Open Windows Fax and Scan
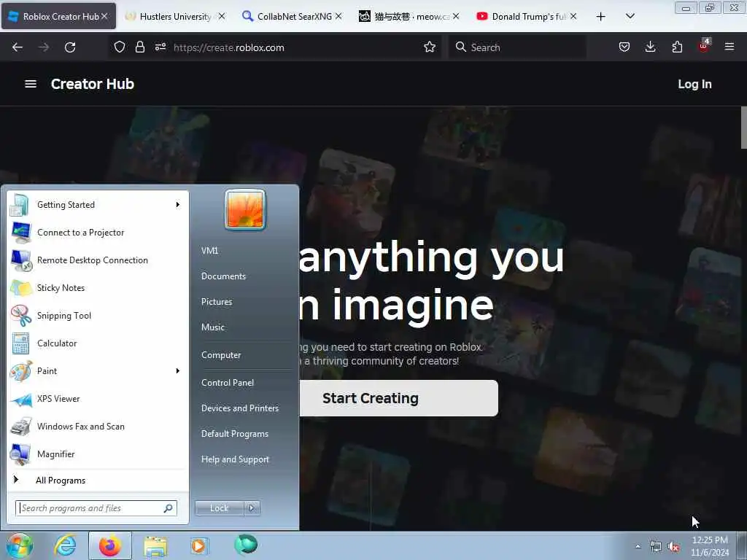747x560 pixels. coord(98,426)
